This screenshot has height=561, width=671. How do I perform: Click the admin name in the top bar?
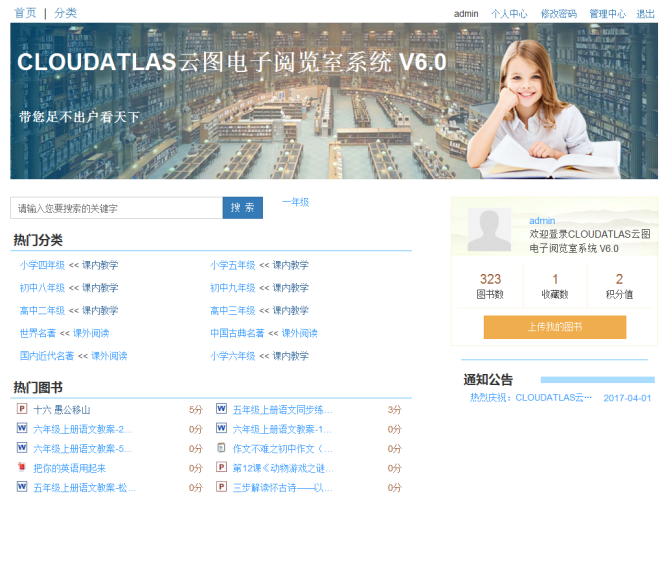pyautogui.click(x=466, y=14)
